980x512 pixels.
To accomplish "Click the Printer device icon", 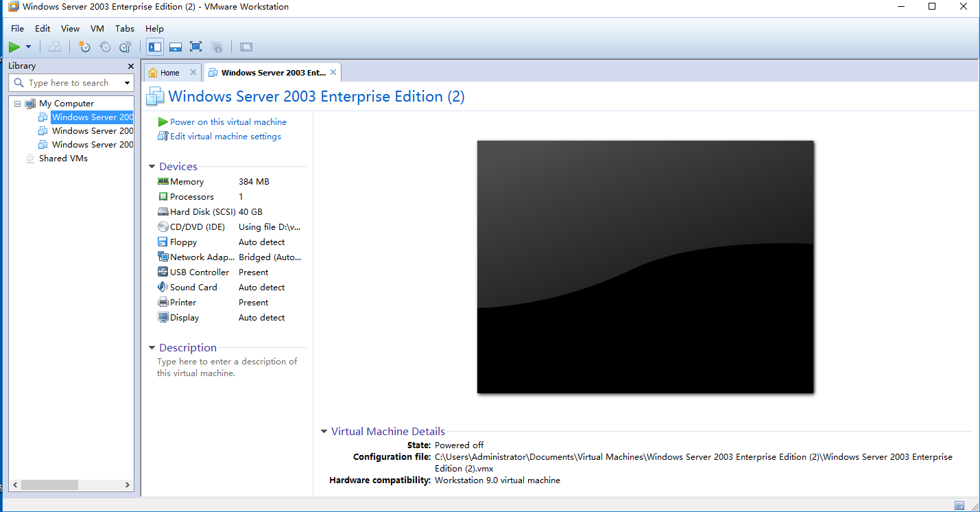I will (163, 303).
